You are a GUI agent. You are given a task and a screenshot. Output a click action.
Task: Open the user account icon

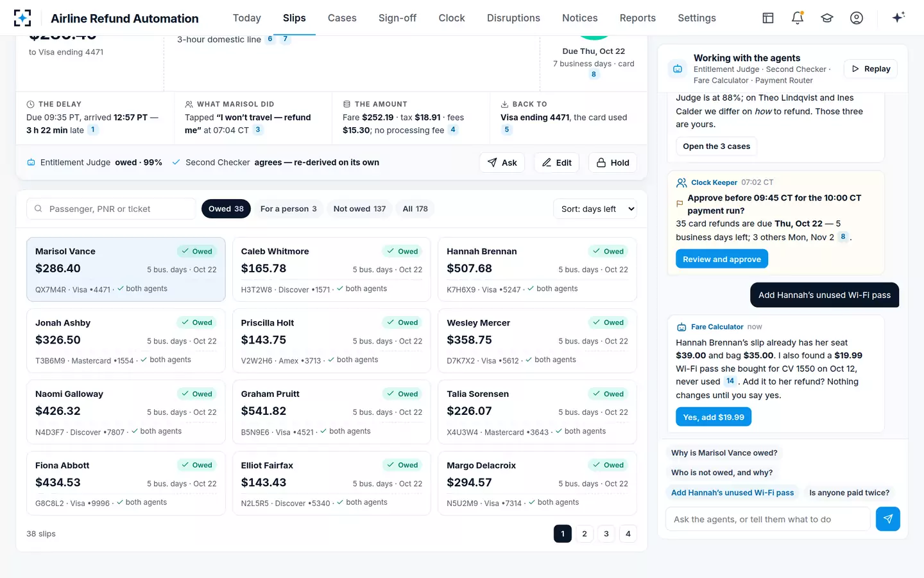pyautogui.click(x=857, y=18)
